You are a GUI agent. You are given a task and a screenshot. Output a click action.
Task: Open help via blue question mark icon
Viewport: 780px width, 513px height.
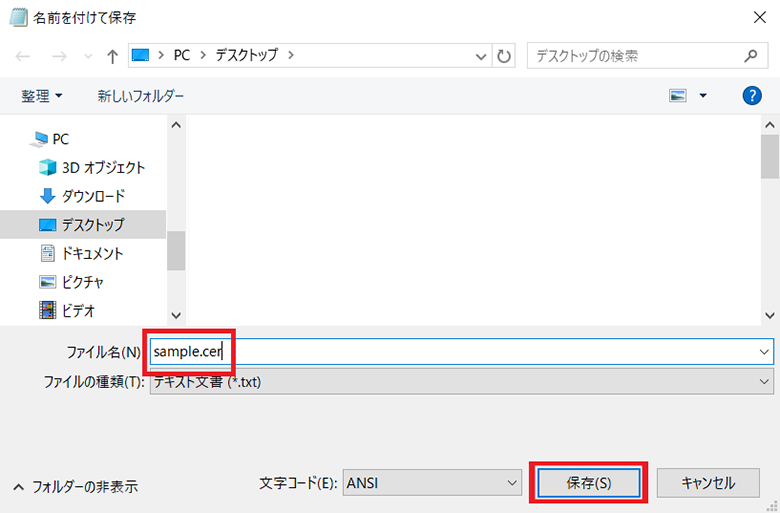[752, 96]
